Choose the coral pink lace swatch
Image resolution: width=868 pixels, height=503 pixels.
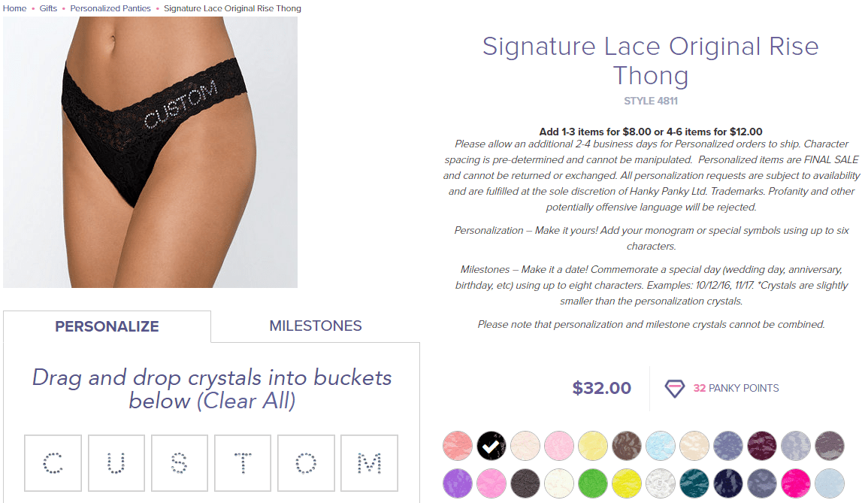457,445
